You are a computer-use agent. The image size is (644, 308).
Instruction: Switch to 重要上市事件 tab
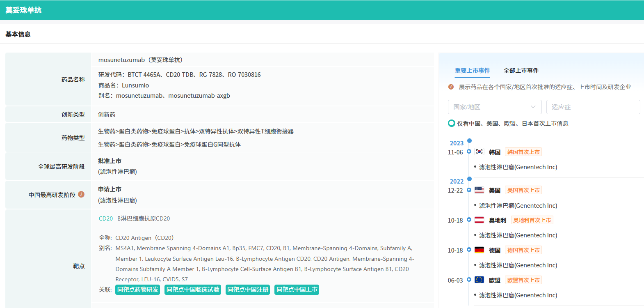pos(472,71)
